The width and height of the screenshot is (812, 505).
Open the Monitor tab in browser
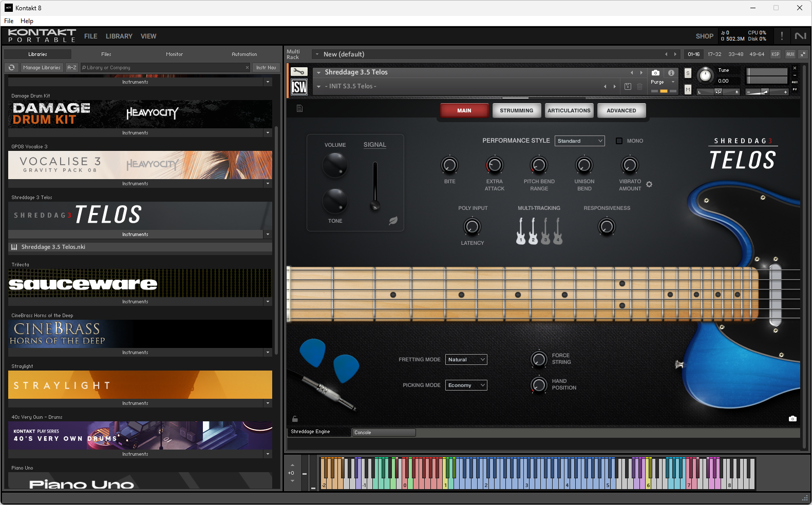tap(174, 54)
